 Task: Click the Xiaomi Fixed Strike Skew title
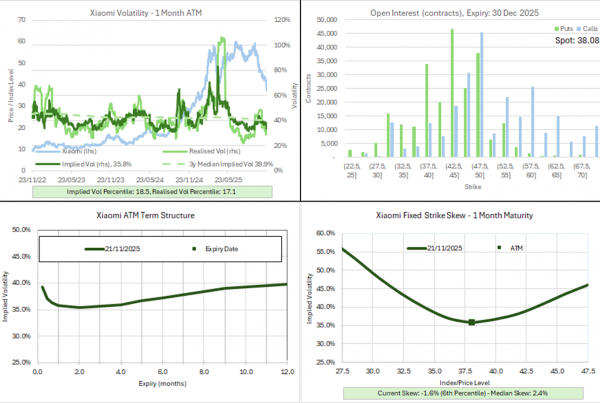pos(449,215)
